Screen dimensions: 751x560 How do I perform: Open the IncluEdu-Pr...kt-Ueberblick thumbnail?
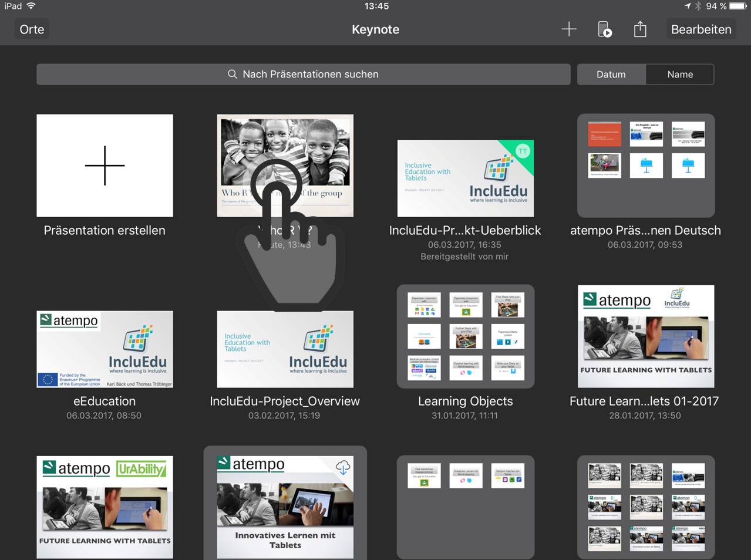pyautogui.click(x=466, y=178)
